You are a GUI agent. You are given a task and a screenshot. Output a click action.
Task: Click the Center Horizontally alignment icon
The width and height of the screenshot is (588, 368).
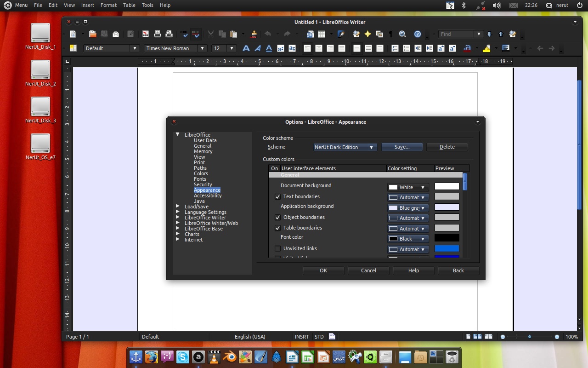coord(318,48)
